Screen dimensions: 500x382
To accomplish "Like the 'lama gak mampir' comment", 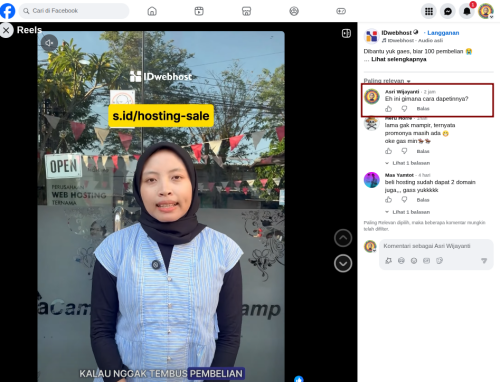I will [388, 151].
